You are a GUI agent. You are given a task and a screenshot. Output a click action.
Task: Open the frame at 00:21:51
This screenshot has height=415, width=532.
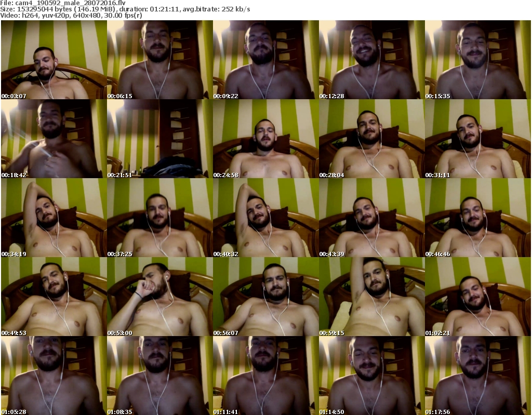pyautogui.click(x=160, y=139)
